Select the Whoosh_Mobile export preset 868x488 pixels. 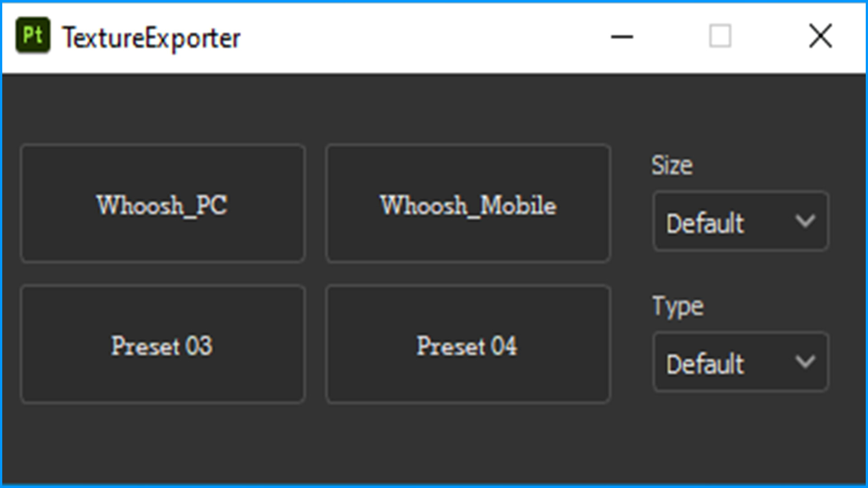[468, 203]
